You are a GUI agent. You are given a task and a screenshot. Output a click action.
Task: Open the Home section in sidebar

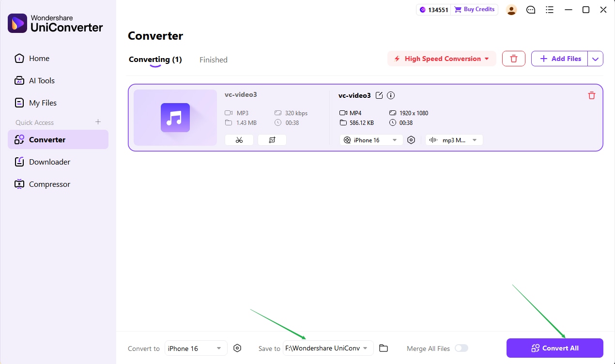coord(58,59)
